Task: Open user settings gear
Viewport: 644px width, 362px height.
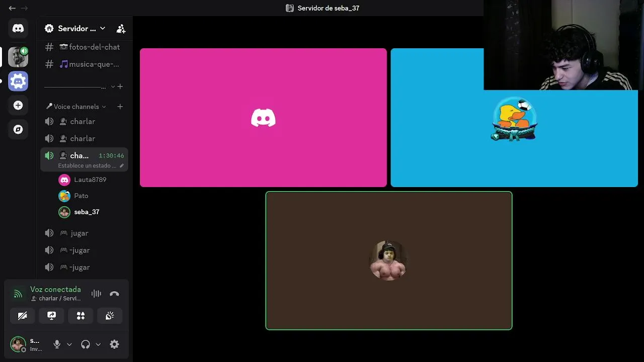Action: [114, 344]
